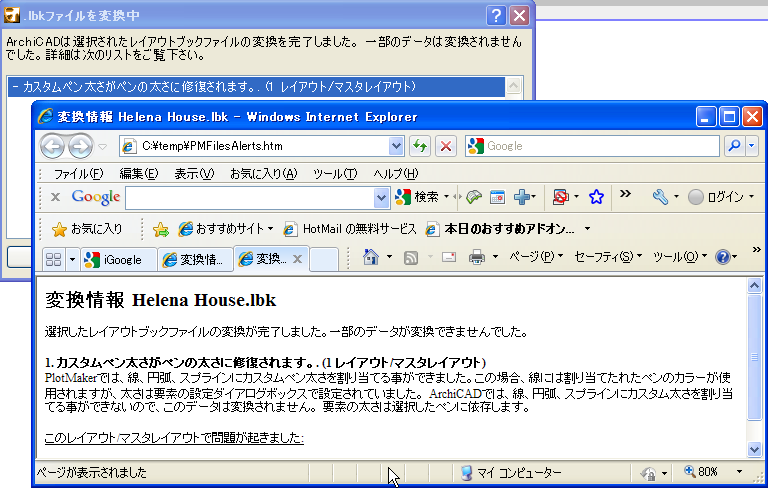Open search provider dropdown next to magnifier
This screenshot has height=488, width=768.
(752, 146)
